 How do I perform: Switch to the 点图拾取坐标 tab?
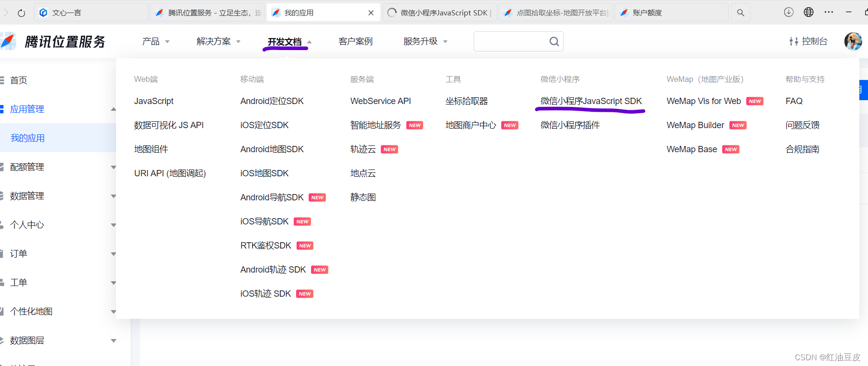pyautogui.click(x=556, y=13)
